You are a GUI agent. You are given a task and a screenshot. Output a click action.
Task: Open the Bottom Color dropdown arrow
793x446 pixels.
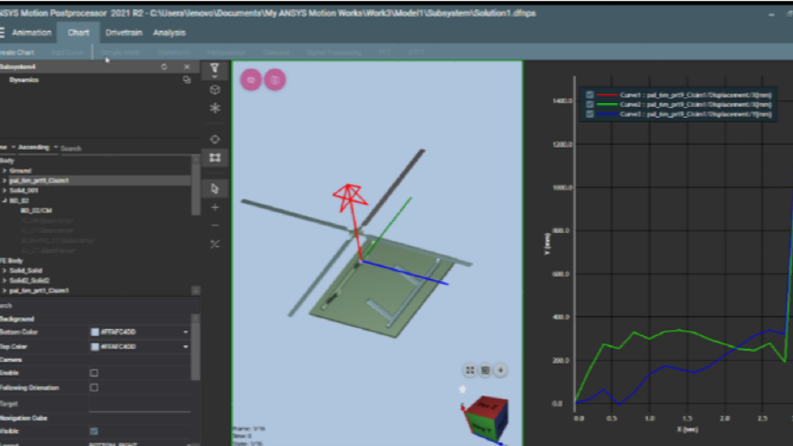[x=186, y=332]
